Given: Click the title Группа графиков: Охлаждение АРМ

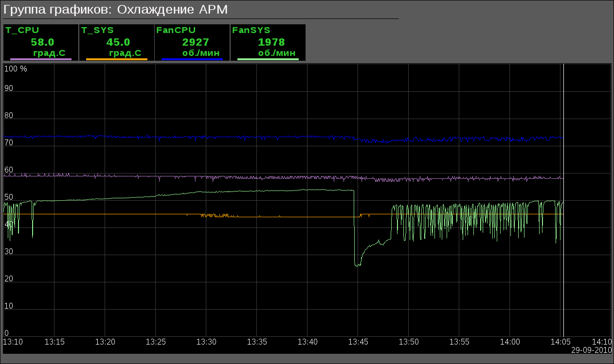Looking at the screenshot, I should [x=115, y=10].
